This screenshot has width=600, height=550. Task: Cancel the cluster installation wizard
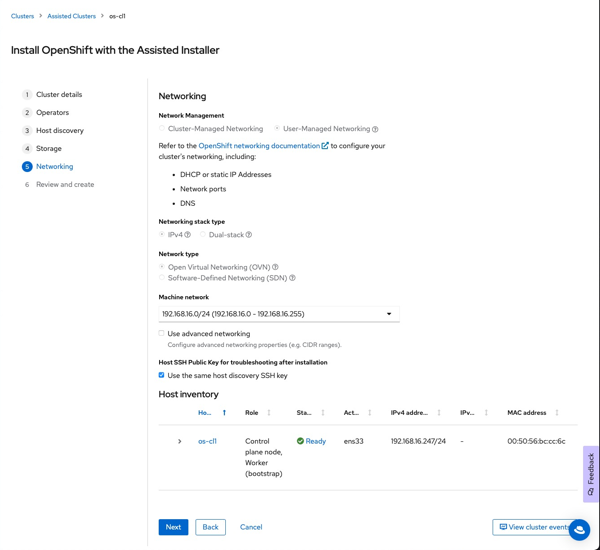pos(251,527)
